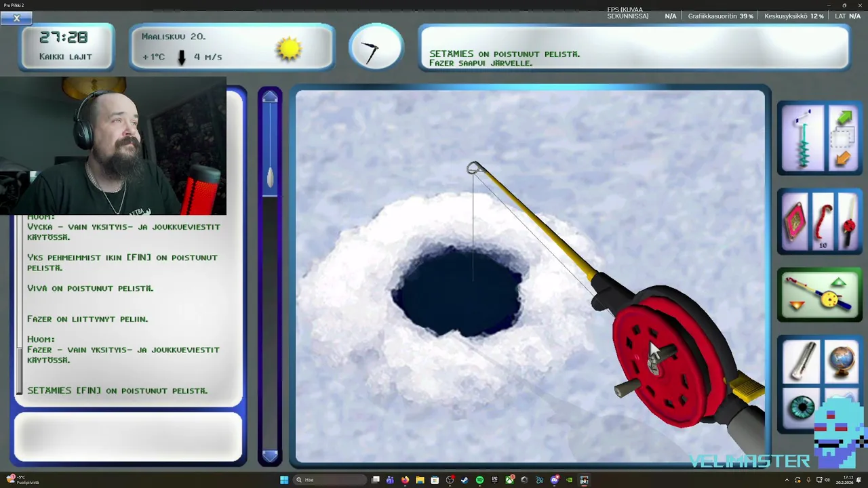Open NVIDIA app from the taskbar
This screenshot has height=488, width=868.
coord(569,480)
